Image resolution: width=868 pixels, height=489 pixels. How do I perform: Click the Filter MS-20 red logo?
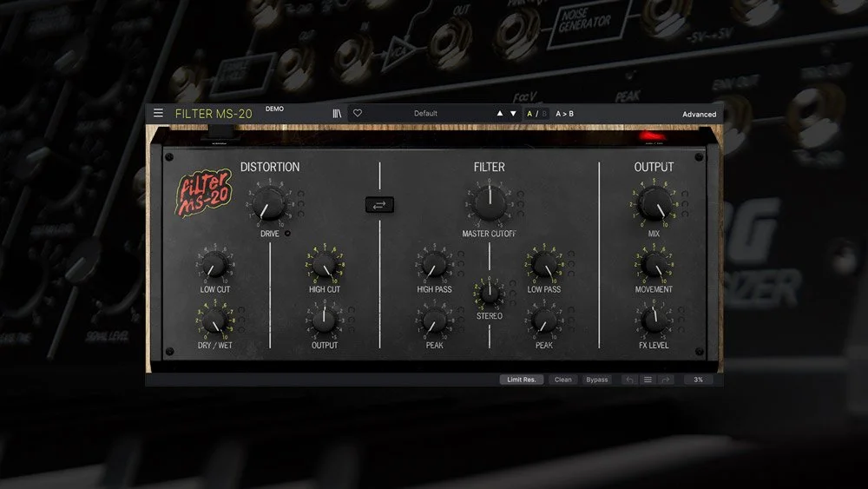(204, 193)
